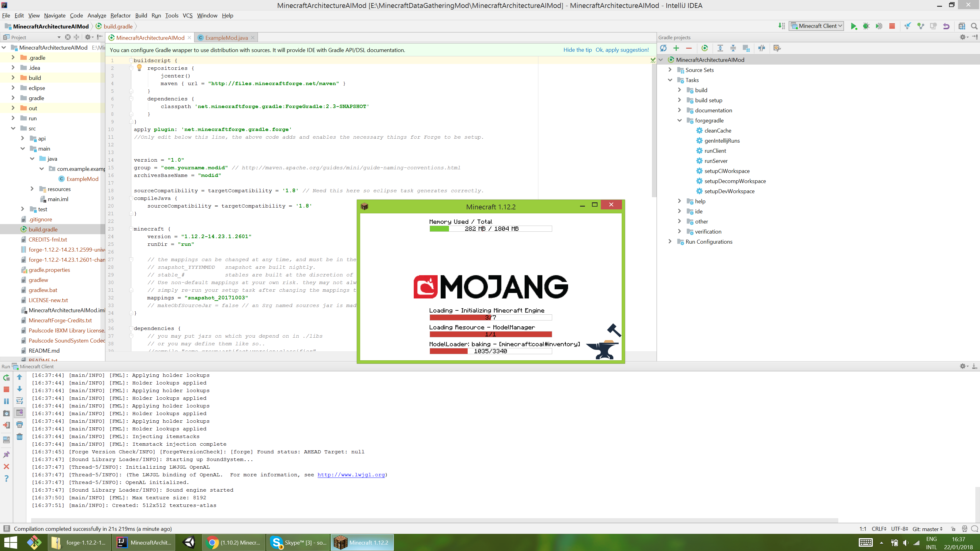Image resolution: width=980 pixels, height=551 pixels.
Task: Run the setupDecompWorkspace Gradle task
Action: (x=735, y=181)
